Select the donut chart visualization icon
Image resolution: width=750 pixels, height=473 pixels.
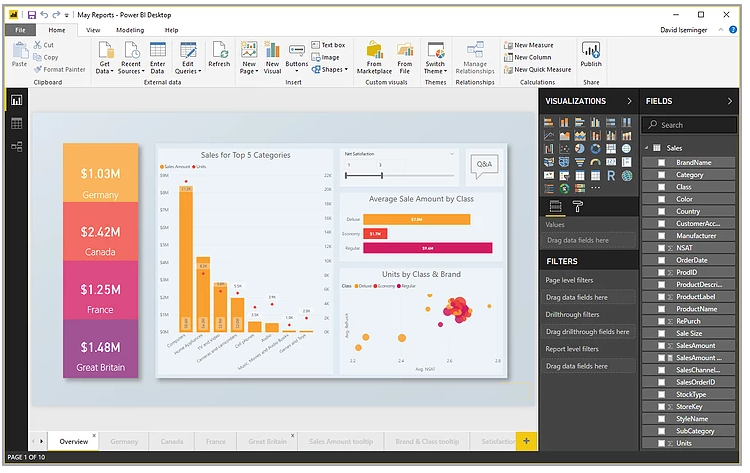pos(596,149)
